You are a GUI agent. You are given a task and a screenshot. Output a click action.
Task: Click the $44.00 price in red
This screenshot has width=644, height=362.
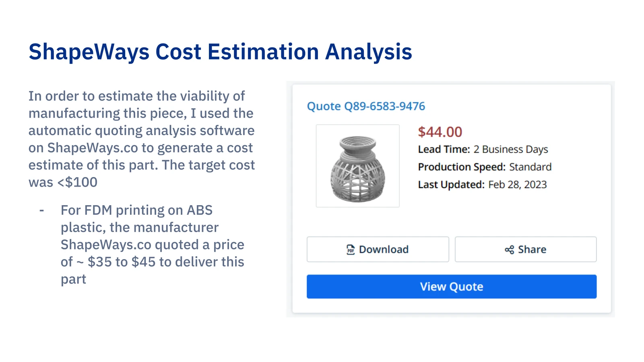[x=440, y=132]
